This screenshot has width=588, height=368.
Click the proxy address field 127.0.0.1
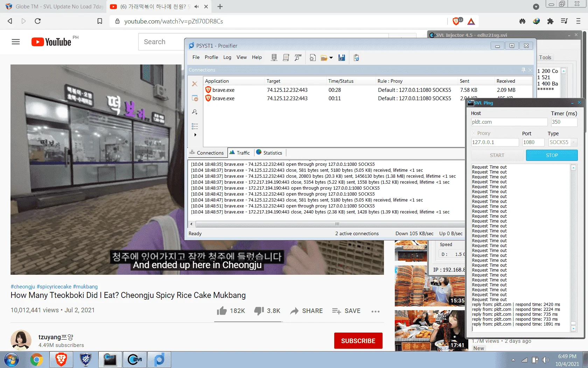coord(495,142)
